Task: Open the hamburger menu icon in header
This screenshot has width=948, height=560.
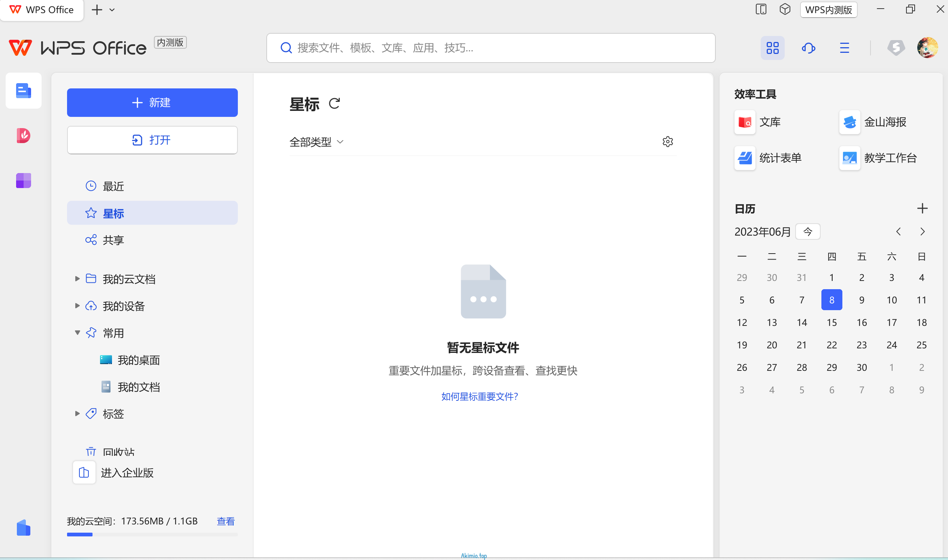Action: [844, 48]
